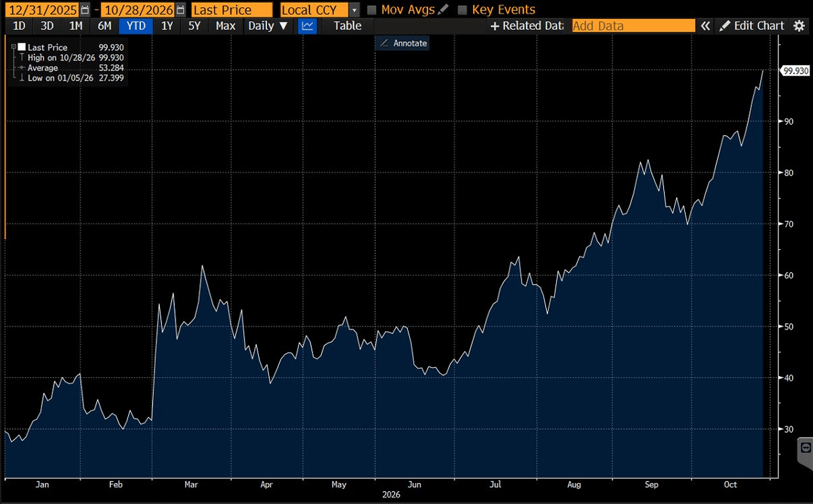Select the 1Y time range
Image resolution: width=813 pixels, height=504 pixels.
pos(167,26)
